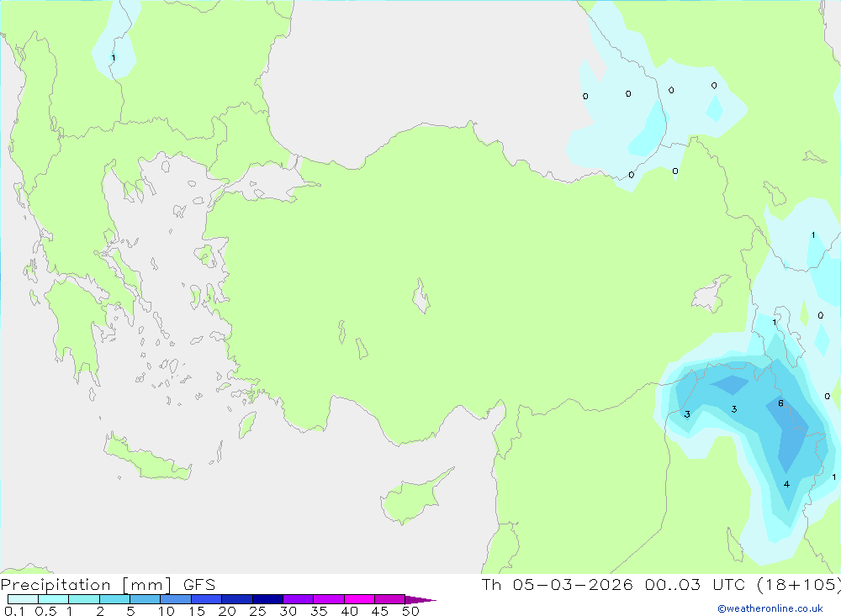Pick the 30–35 mm violet legend swatch
Screen dimensions: 841x616
click(299, 599)
